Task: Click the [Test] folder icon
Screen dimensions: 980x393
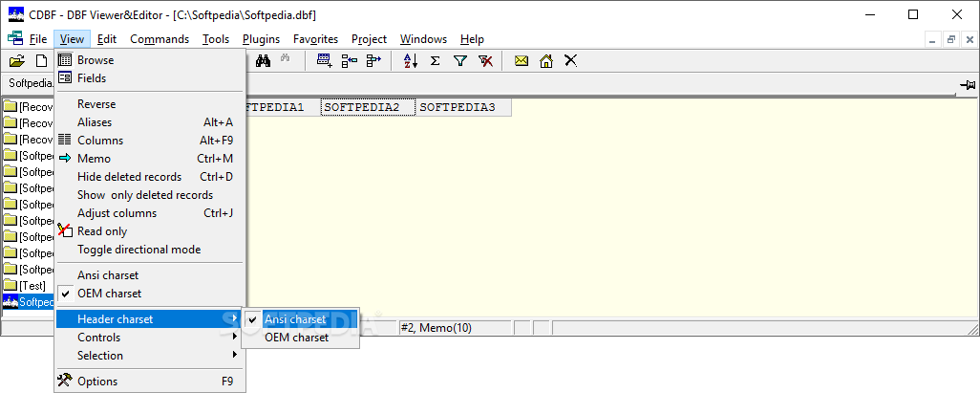Action: tap(10, 286)
